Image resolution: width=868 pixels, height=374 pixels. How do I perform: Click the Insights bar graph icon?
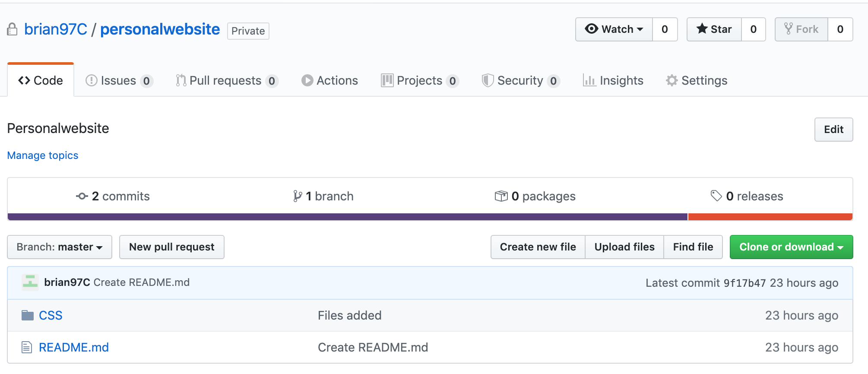pos(589,80)
